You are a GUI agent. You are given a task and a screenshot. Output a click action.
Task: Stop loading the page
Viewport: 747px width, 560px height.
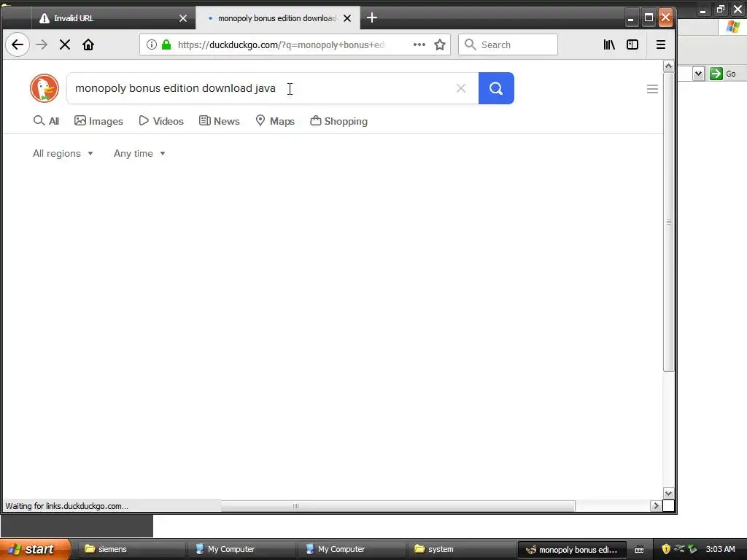[65, 44]
